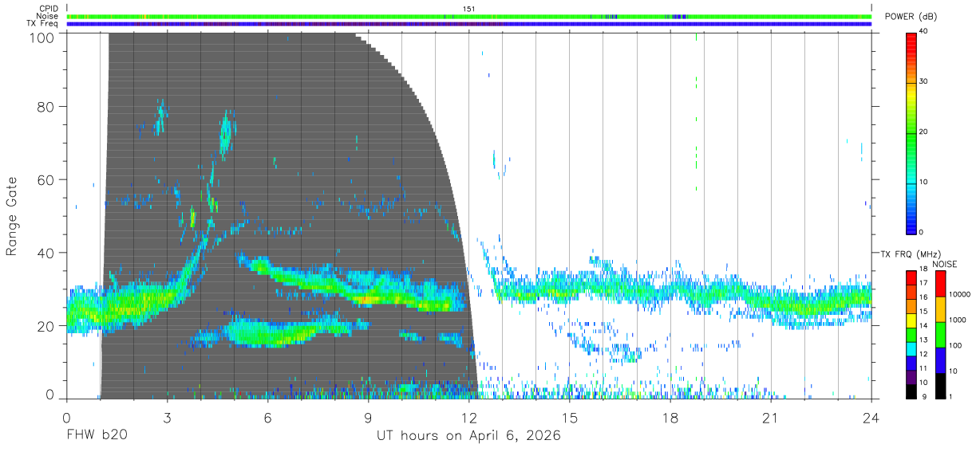Click the Noise row label above plot
The width and height of the screenshot is (980, 452).
click(47, 16)
